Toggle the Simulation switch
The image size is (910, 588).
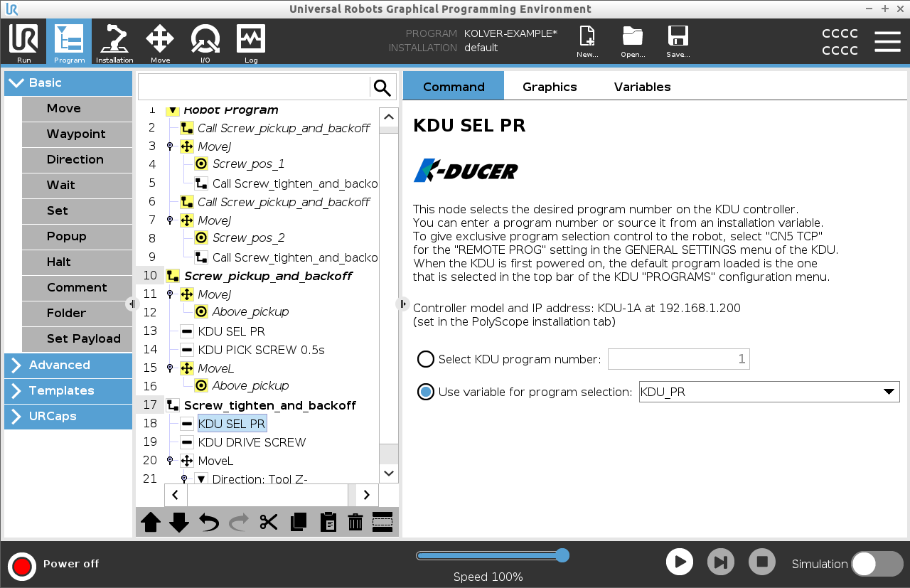877,564
